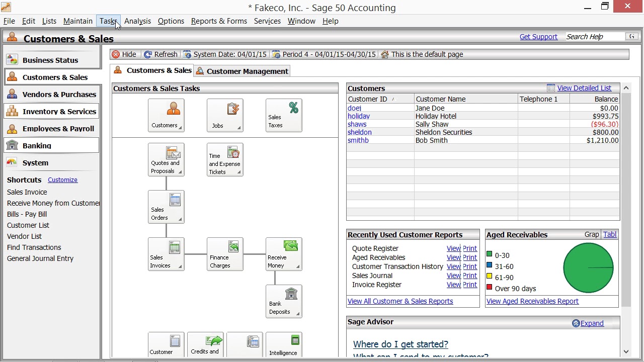Open the Customers task icon

tap(166, 115)
